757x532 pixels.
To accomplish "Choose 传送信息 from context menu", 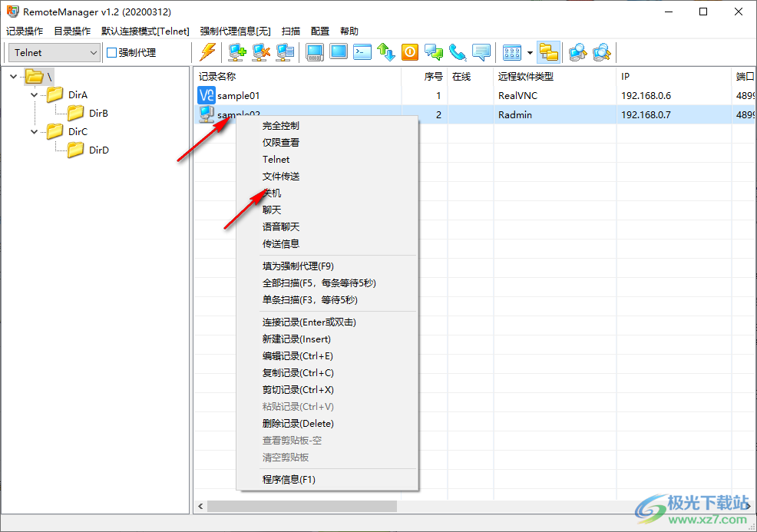I will [x=327, y=244].
